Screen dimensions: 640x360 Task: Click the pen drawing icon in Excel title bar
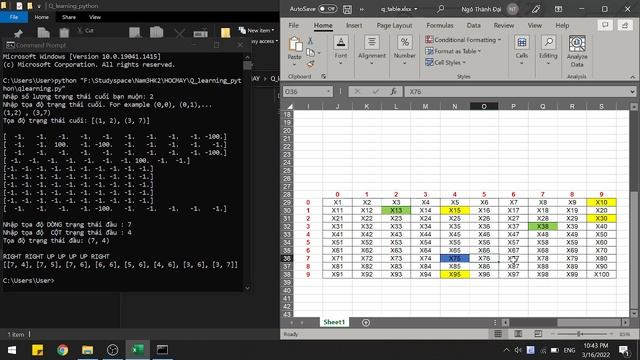tap(536, 9)
